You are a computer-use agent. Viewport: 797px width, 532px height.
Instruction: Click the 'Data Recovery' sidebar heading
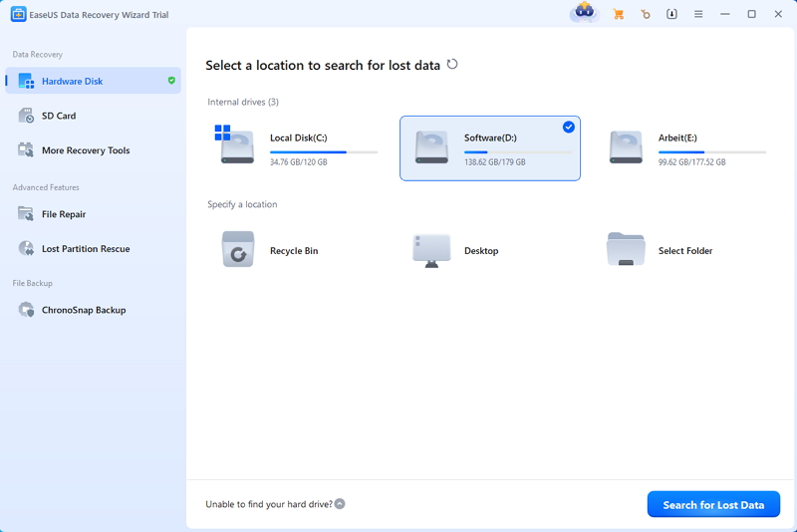point(38,55)
